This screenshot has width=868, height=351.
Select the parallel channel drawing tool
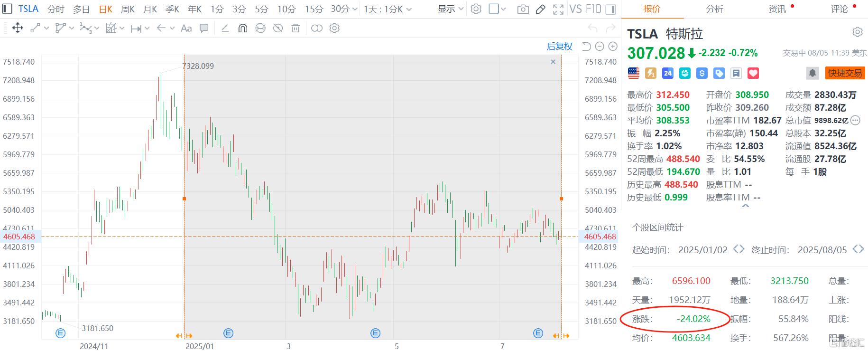(60, 28)
